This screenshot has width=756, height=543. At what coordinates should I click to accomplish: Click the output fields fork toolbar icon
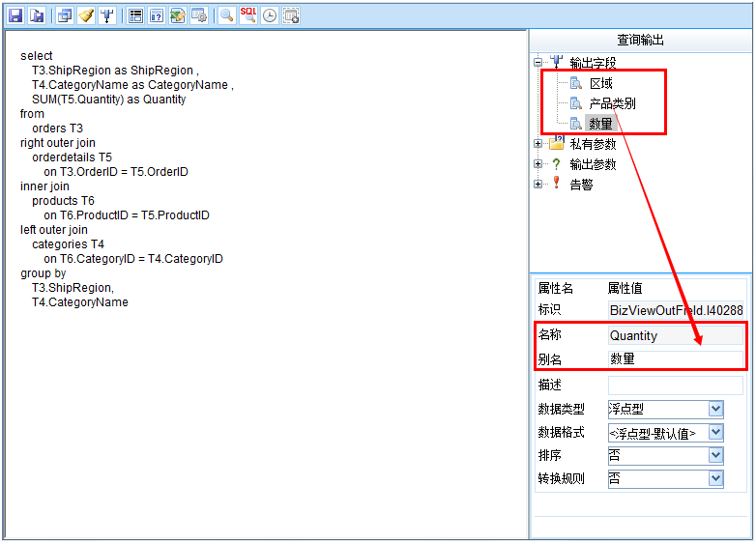107,15
